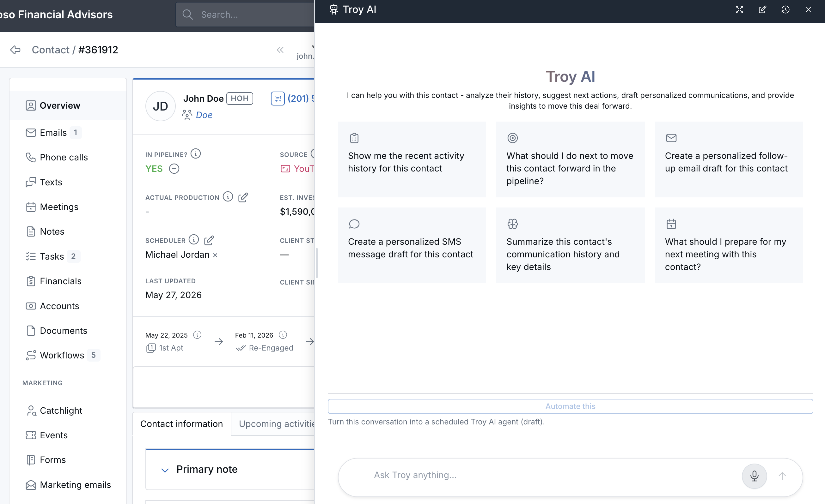This screenshot has width=825, height=504.
Task: Open the Meetings section
Action: pyautogui.click(x=68, y=207)
